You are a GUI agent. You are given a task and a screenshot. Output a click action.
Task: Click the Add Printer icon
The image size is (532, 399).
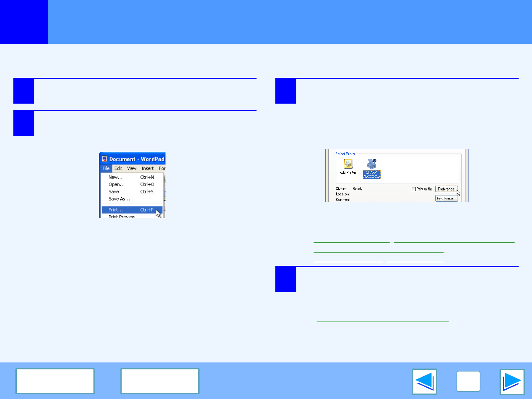pyautogui.click(x=348, y=164)
